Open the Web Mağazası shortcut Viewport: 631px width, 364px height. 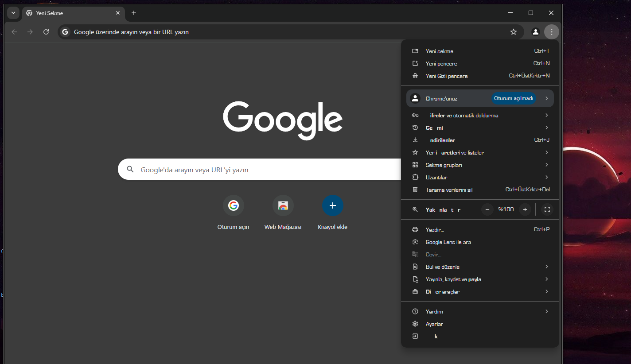pyautogui.click(x=283, y=213)
